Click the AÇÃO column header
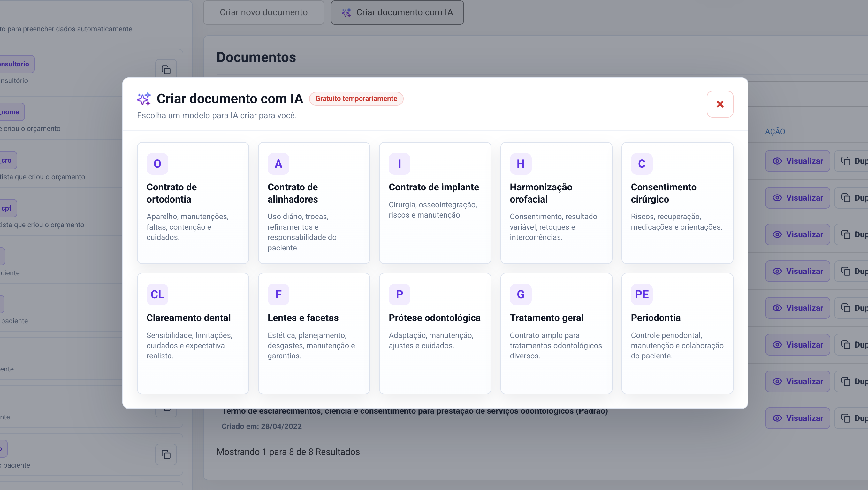 tap(775, 131)
